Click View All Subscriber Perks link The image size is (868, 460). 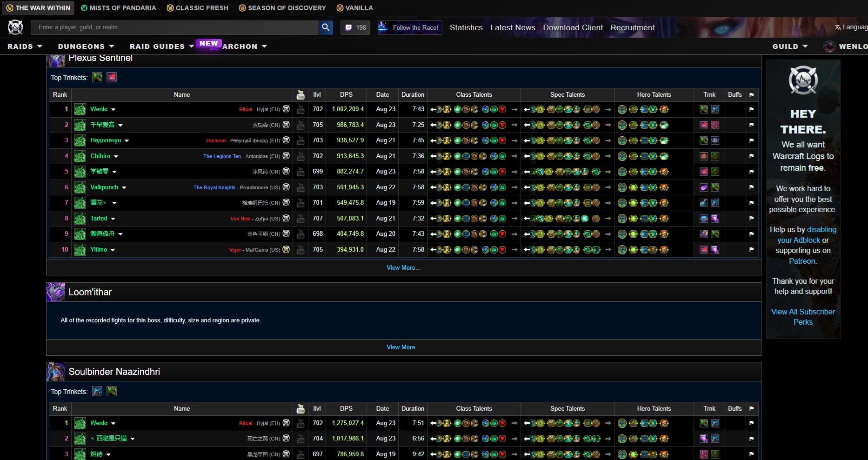(803, 317)
